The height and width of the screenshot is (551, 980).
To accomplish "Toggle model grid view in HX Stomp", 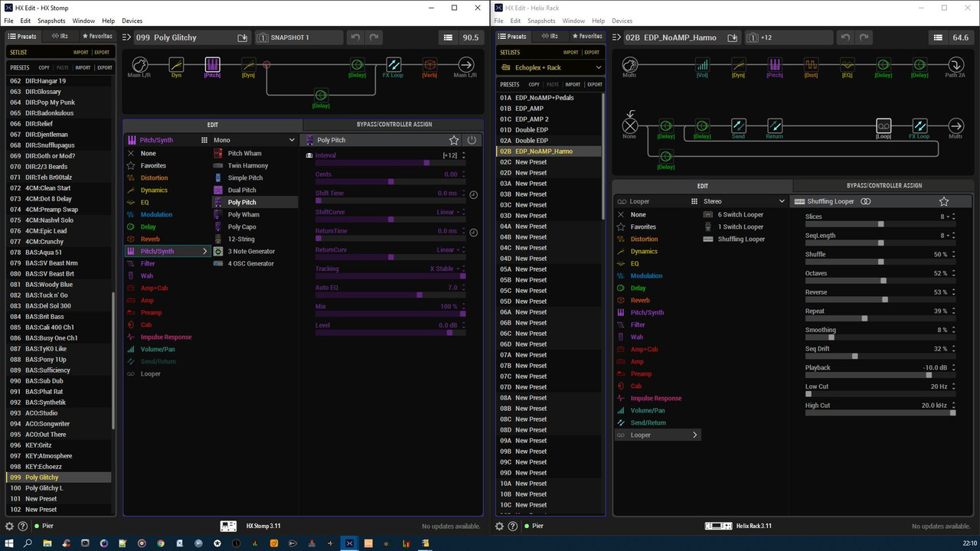I will click(204, 140).
